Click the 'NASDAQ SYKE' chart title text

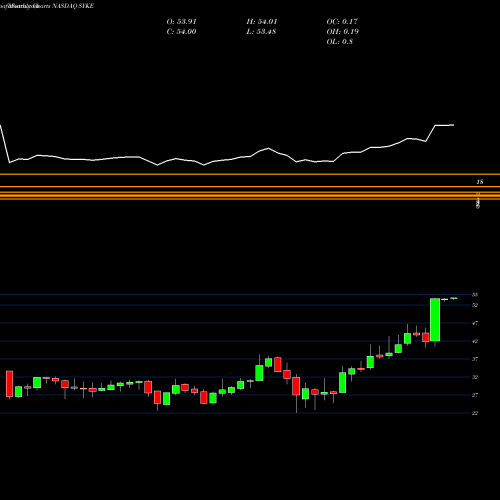click(73, 6)
